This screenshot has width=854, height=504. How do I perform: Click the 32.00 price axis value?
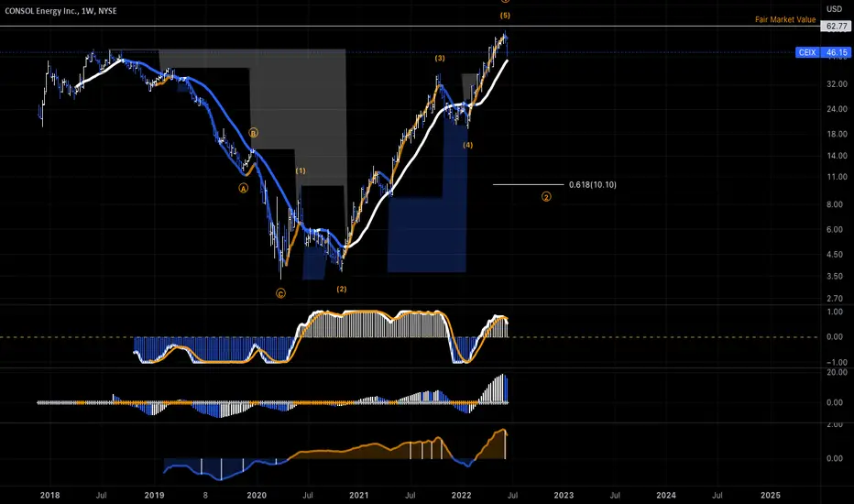point(837,84)
